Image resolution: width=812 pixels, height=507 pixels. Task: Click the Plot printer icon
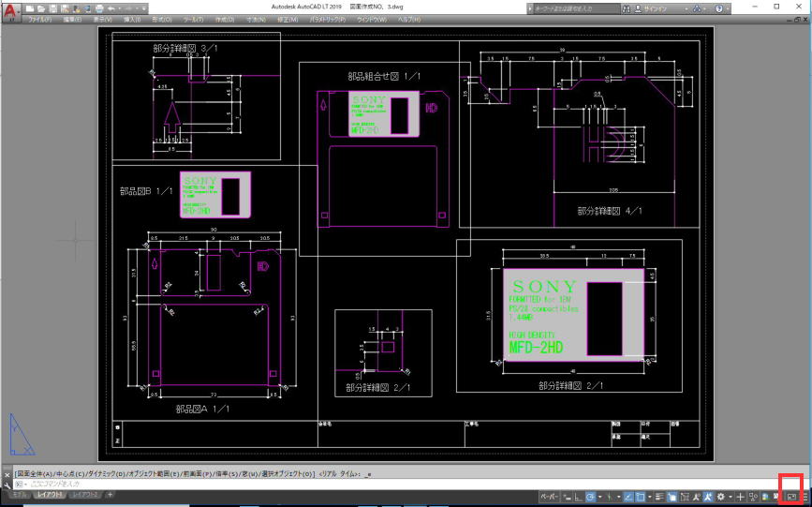point(99,8)
